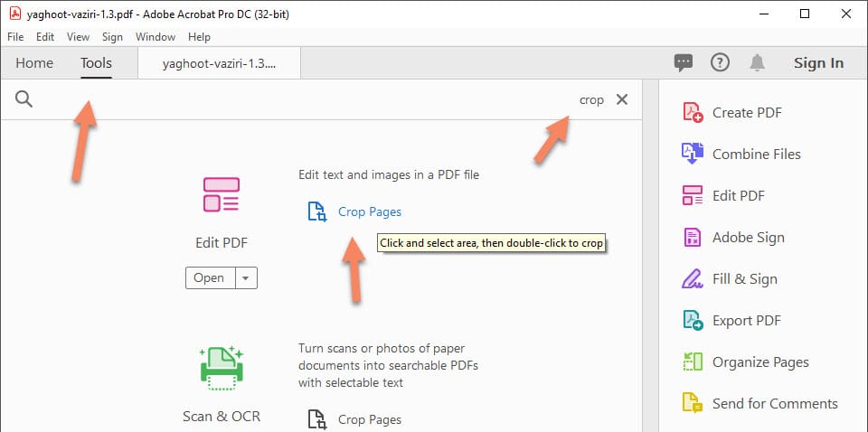The width and height of the screenshot is (868, 432).
Task: Click the Sign In button
Action: (x=819, y=63)
